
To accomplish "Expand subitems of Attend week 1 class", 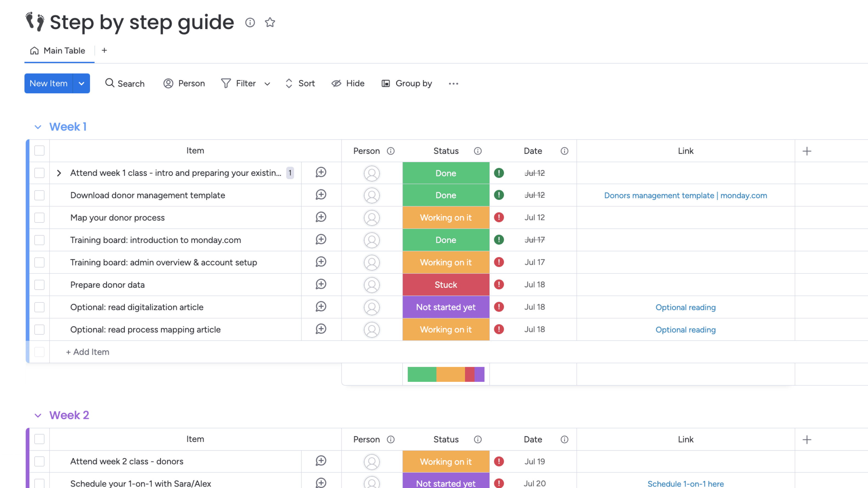I will pos(59,173).
